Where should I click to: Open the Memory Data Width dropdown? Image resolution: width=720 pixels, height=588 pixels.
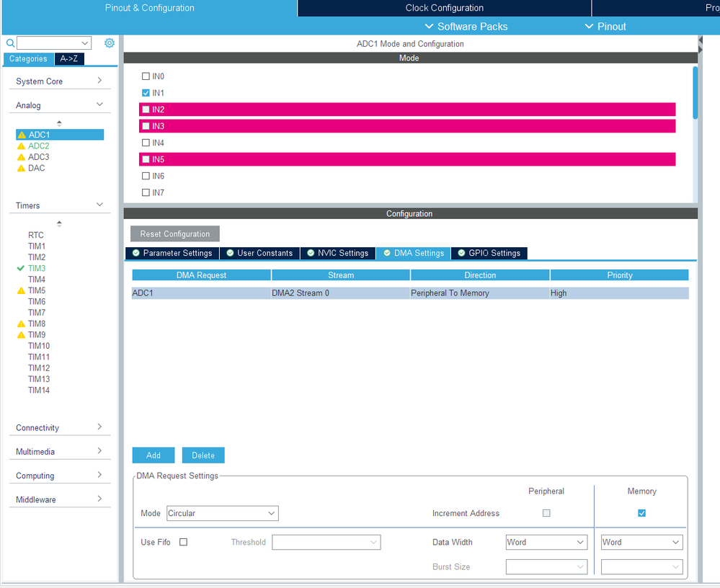point(641,542)
